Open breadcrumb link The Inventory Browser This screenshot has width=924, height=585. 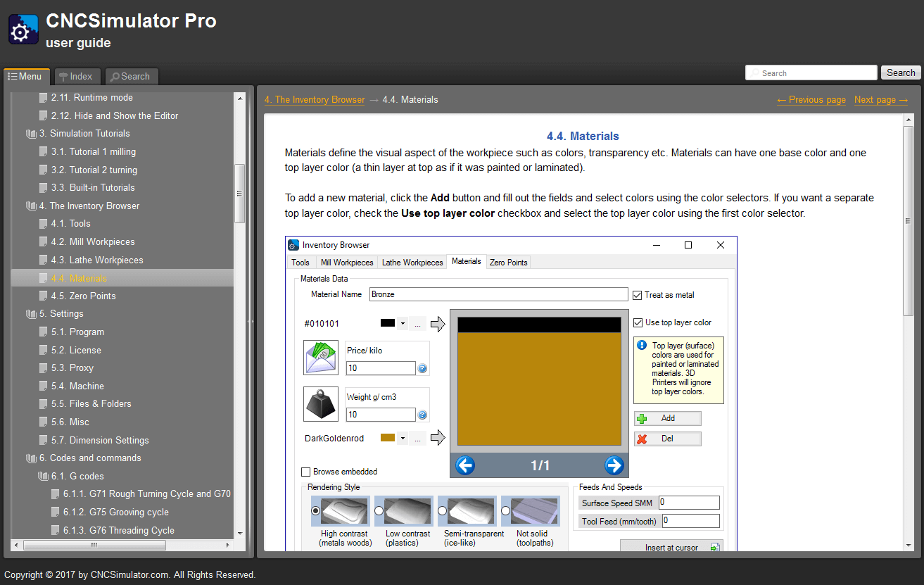[315, 100]
